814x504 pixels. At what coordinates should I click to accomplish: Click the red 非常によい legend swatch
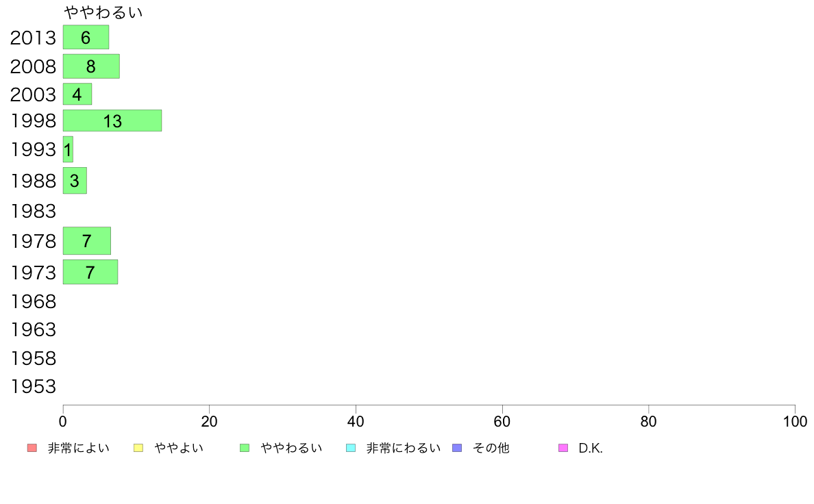coord(32,448)
